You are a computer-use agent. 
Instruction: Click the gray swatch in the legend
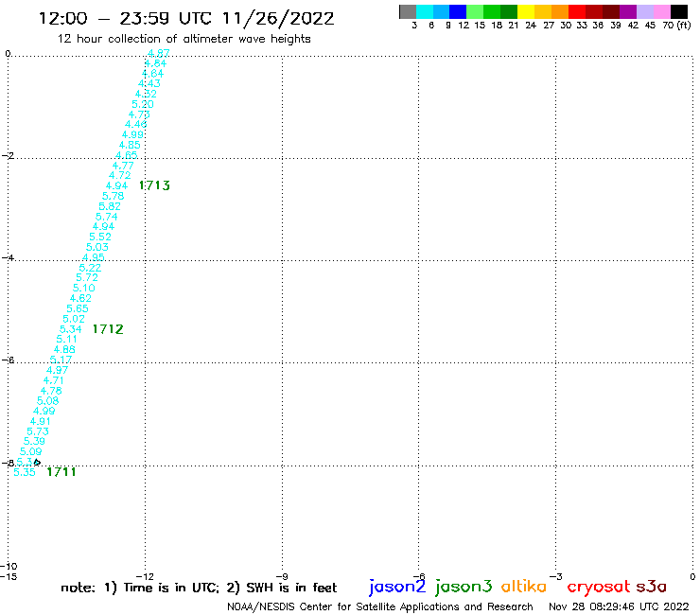[x=408, y=11]
